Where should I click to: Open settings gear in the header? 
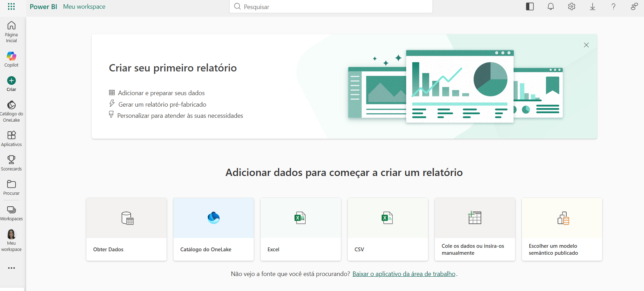coord(572,6)
